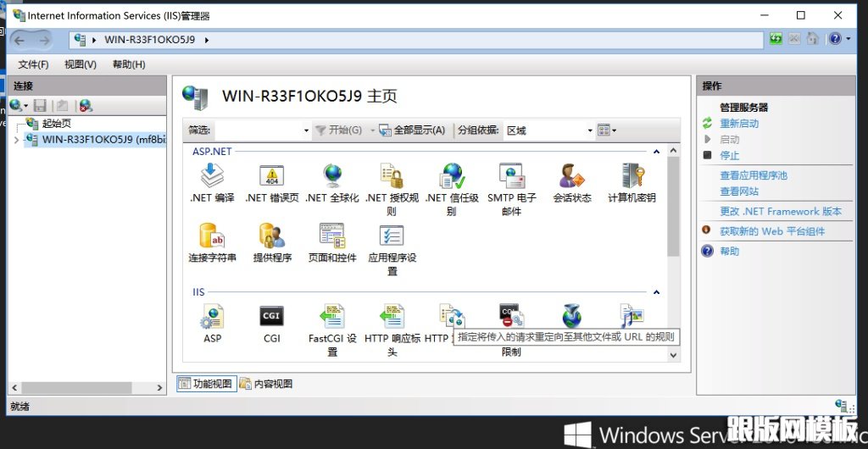The width and height of the screenshot is (868, 449).
Task: Expand the WIN-R33F1OKO5J9 server tree node
Action: (x=16, y=140)
